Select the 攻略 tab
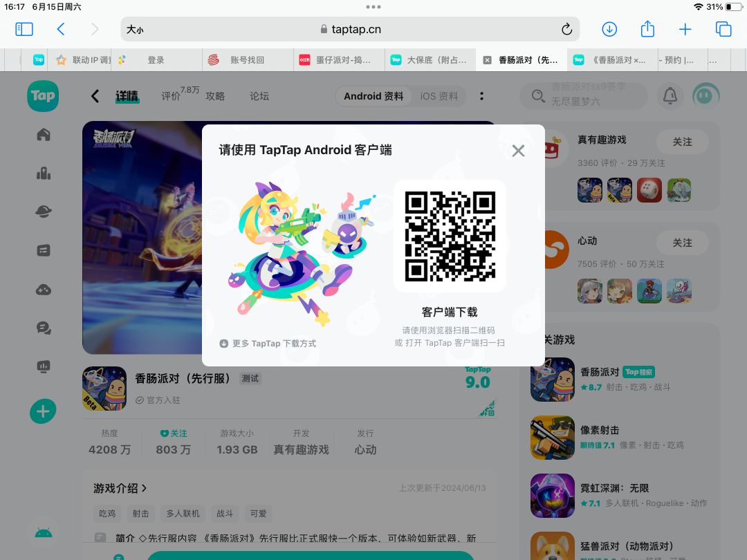The width and height of the screenshot is (747, 560). pos(215,96)
